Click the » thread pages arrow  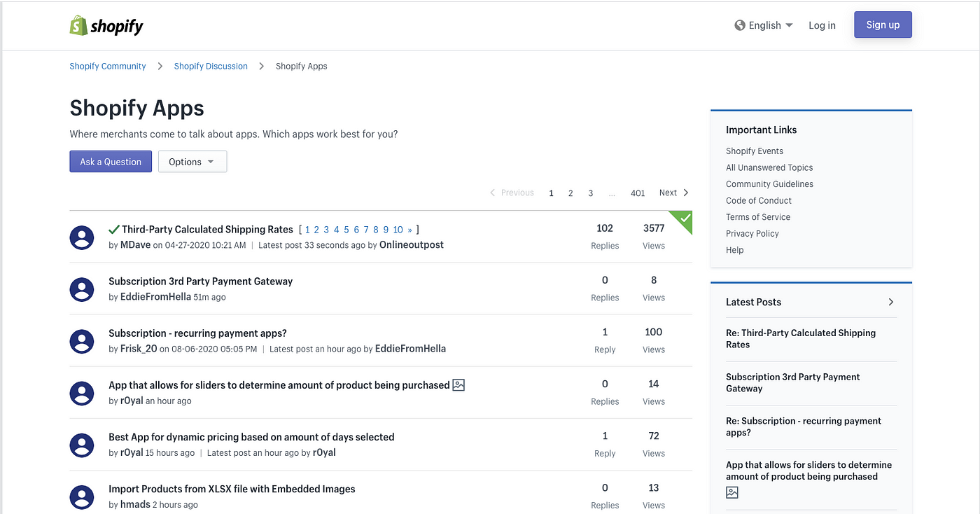click(410, 230)
